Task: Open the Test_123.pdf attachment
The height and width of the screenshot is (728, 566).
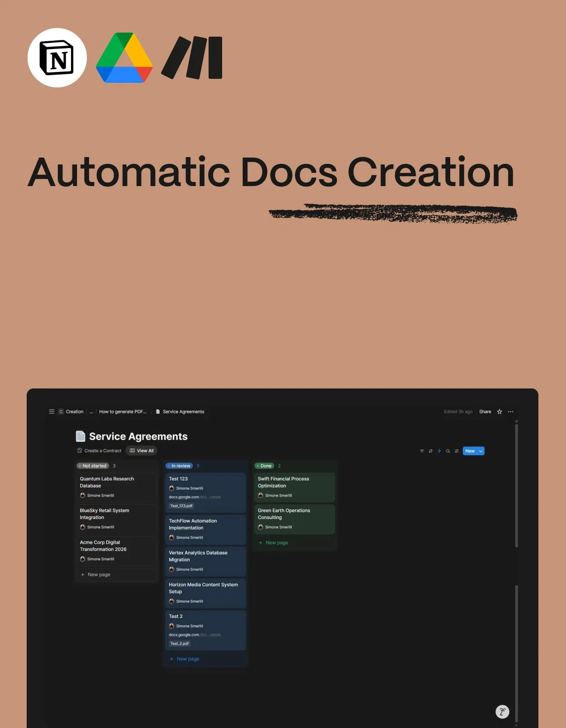Action: tap(181, 506)
